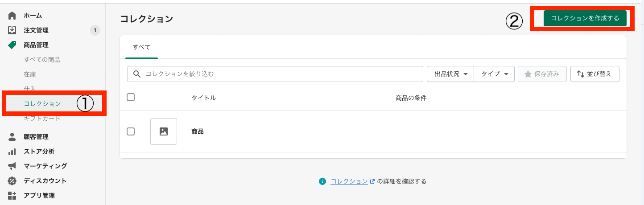Viewport: 644px width, 205px height.
Task: Open the 並び替え sort menu
Action: coord(594,74)
